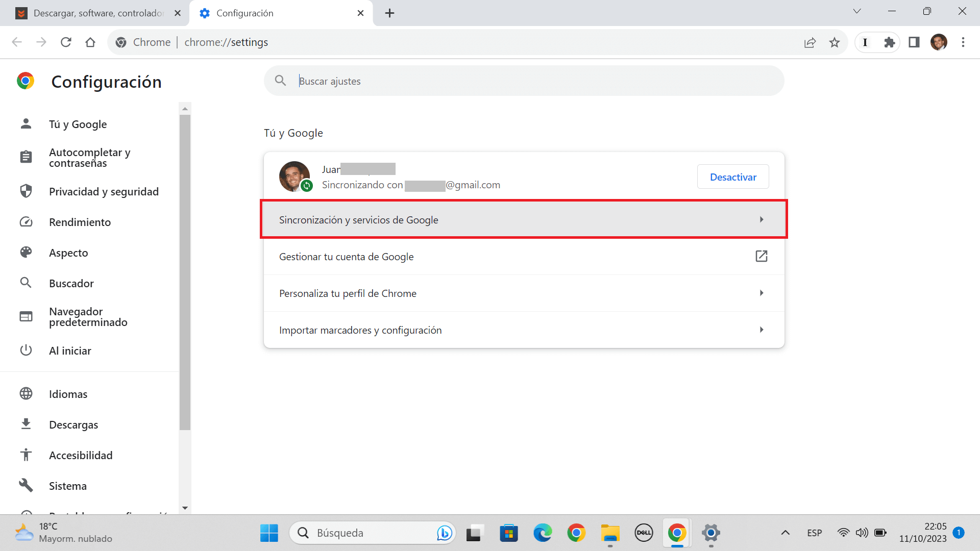Expand Personaliza tu perfil de Chrome
980x551 pixels.
(x=524, y=293)
